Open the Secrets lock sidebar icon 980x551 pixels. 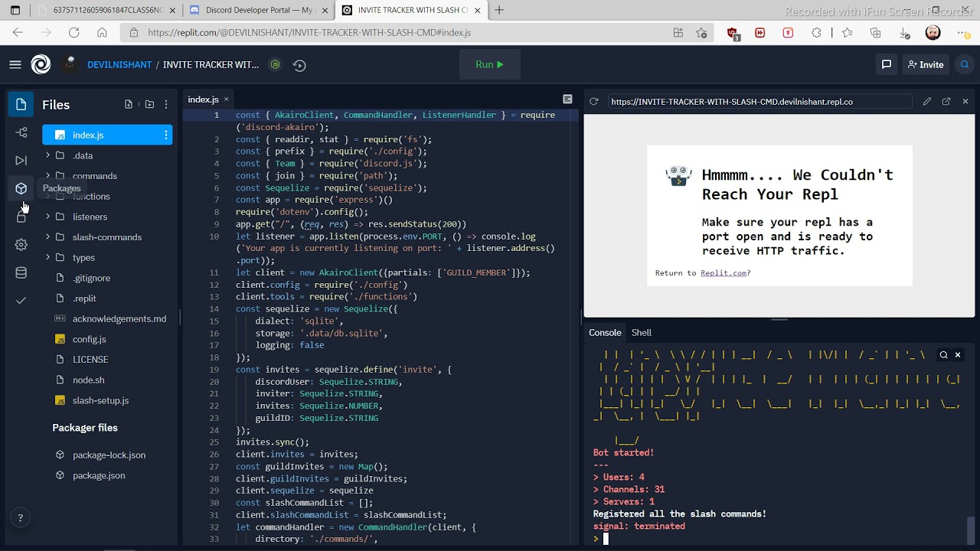(x=21, y=217)
